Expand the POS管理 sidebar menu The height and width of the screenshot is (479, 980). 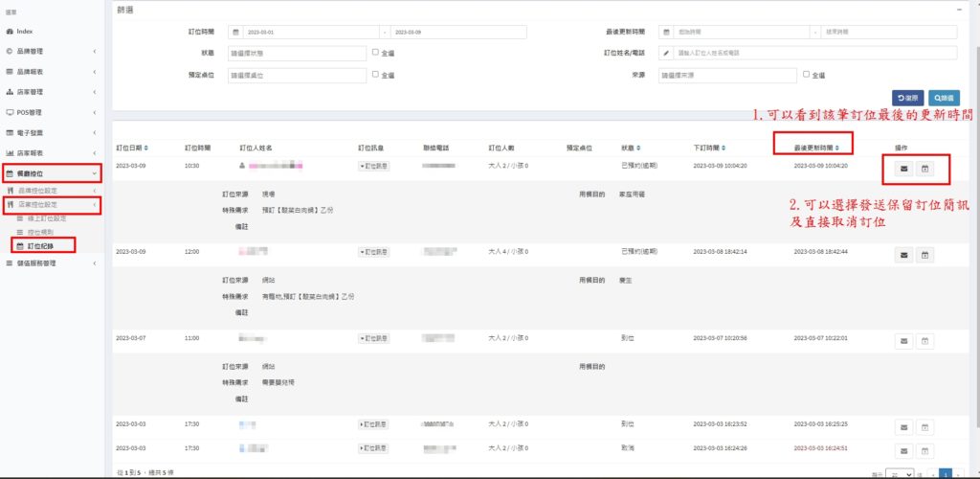tap(51, 112)
